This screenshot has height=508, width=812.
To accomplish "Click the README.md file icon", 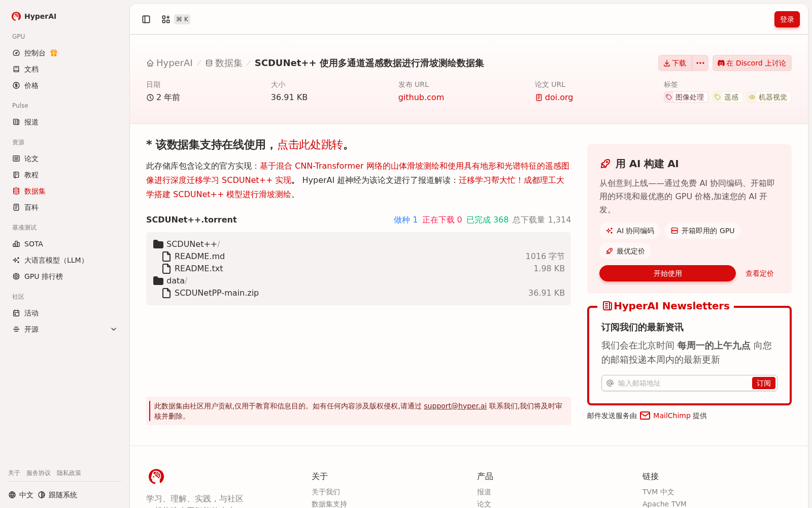I will (x=166, y=256).
